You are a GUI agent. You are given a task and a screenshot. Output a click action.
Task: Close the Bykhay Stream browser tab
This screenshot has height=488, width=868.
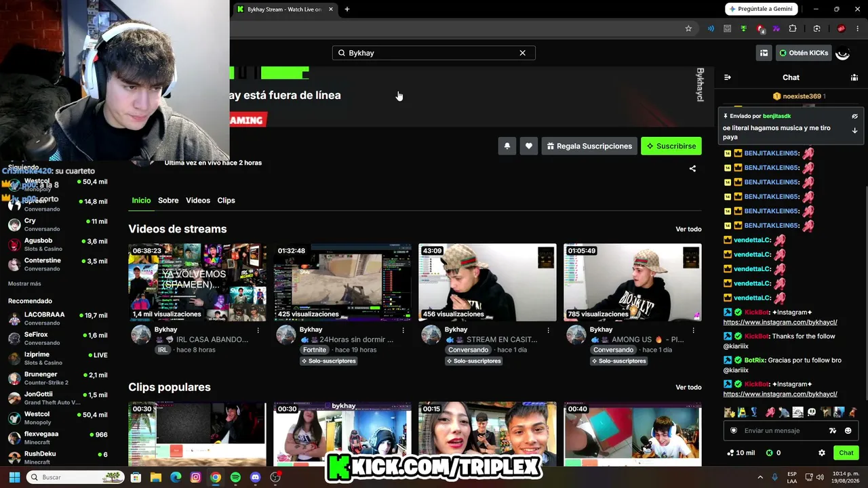point(331,9)
